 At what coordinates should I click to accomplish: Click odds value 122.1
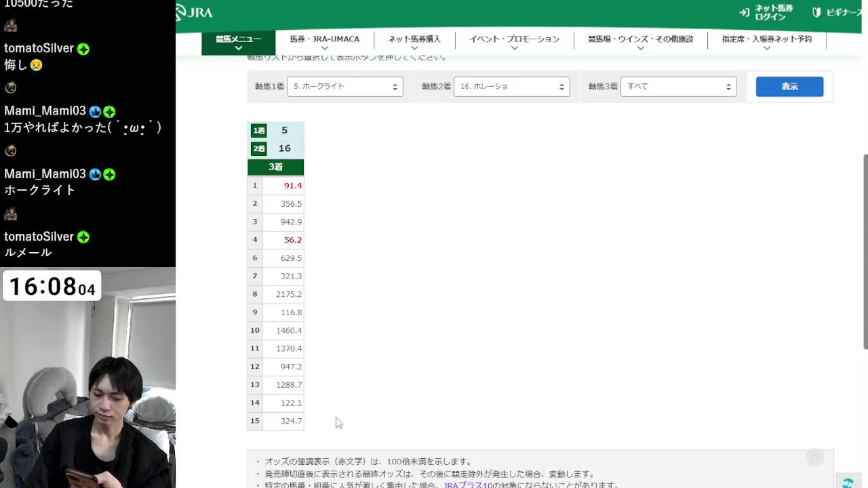[x=291, y=403]
